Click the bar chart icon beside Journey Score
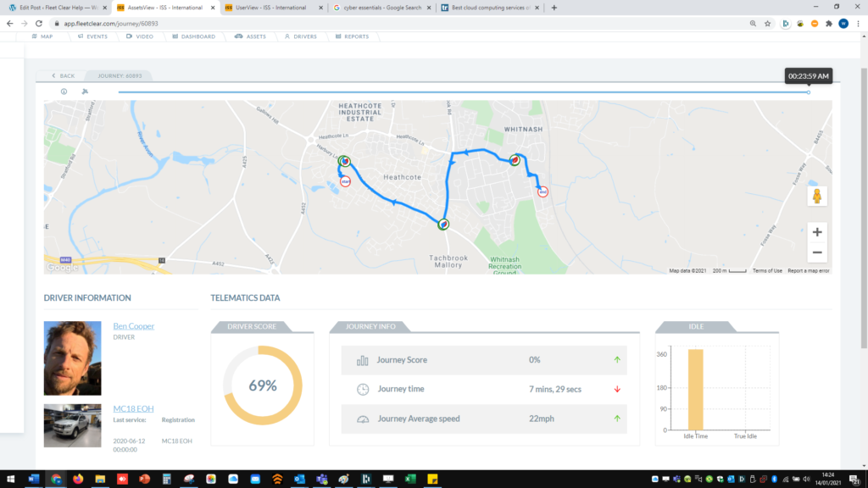 pyautogui.click(x=363, y=361)
